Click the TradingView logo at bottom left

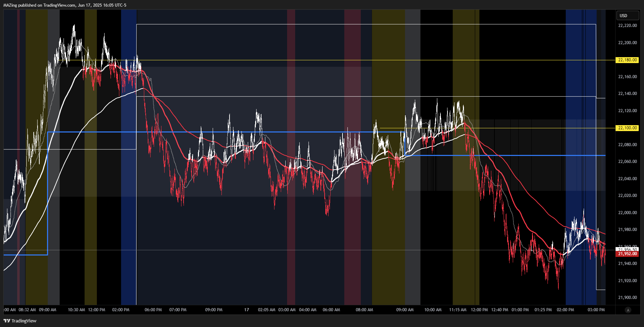click(x=20, y=321)
